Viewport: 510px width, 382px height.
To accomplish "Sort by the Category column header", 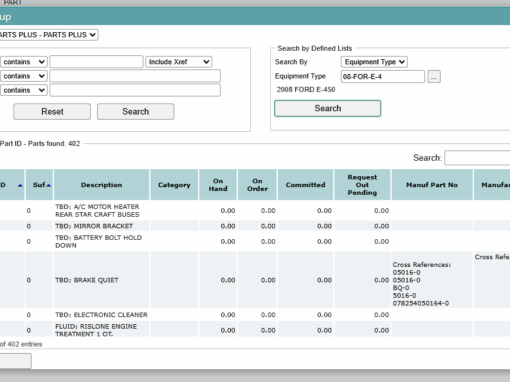I will [x=174, y=185].
